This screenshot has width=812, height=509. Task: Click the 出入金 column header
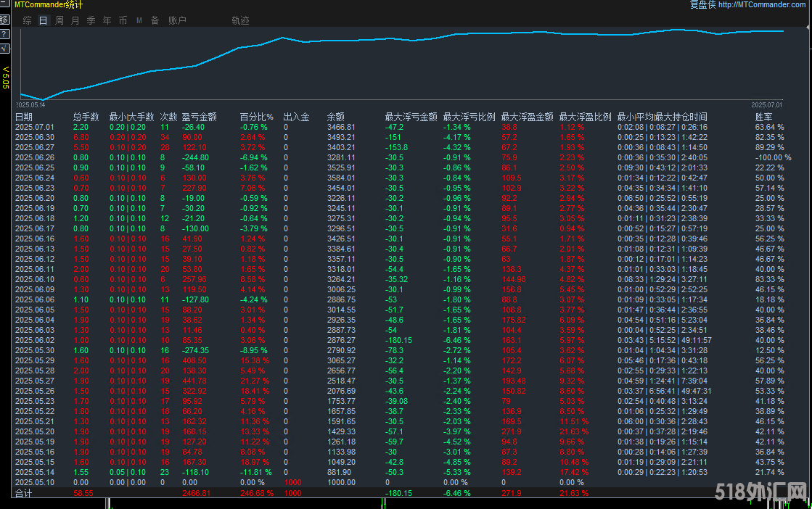[x=296, y=117]
